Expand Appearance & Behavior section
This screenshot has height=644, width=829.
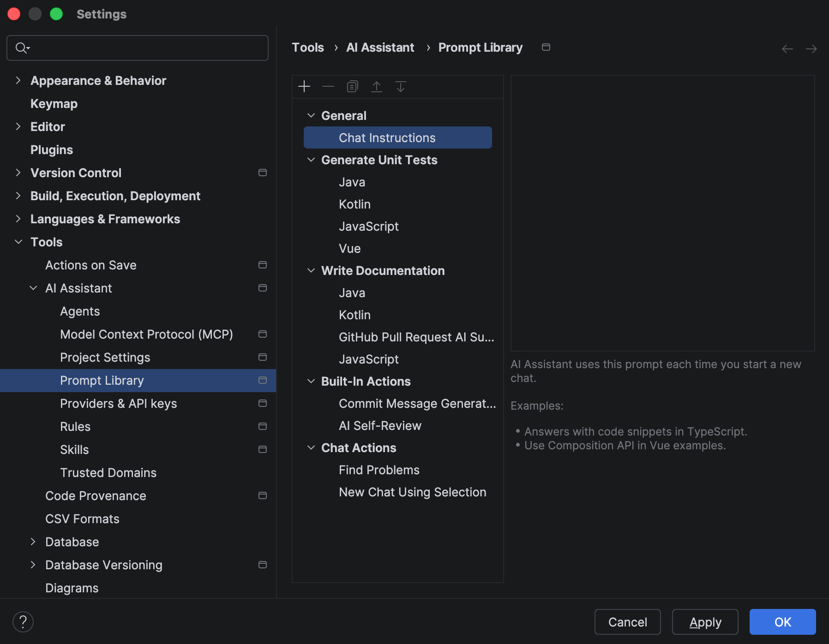[18, 80]
